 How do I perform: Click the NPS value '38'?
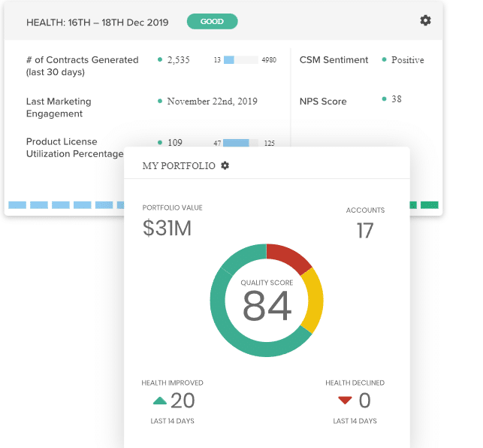point(397,99)
